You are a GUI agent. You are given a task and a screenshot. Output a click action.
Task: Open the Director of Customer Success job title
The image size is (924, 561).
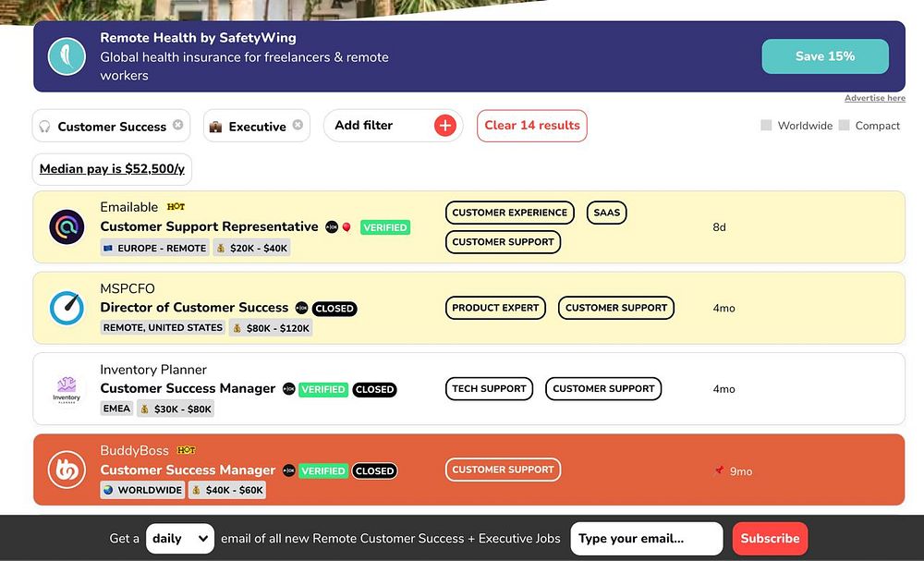[x=194, y=307]
